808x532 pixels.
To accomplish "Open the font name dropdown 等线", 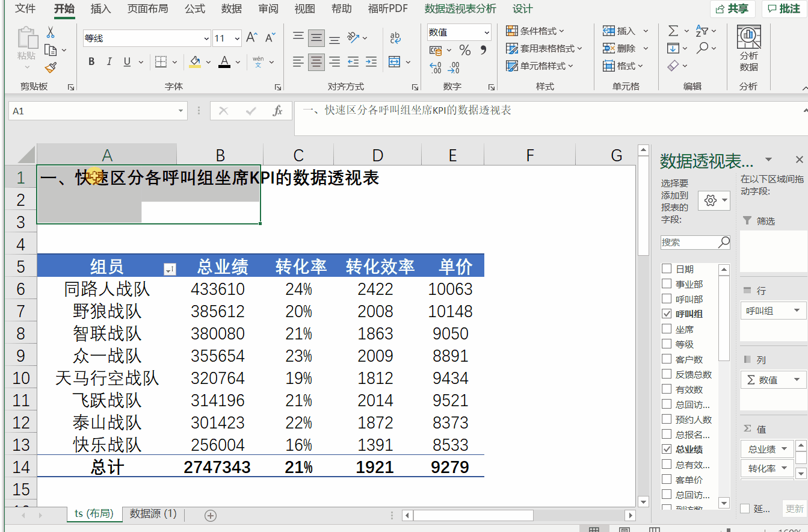I will (206, 38).
